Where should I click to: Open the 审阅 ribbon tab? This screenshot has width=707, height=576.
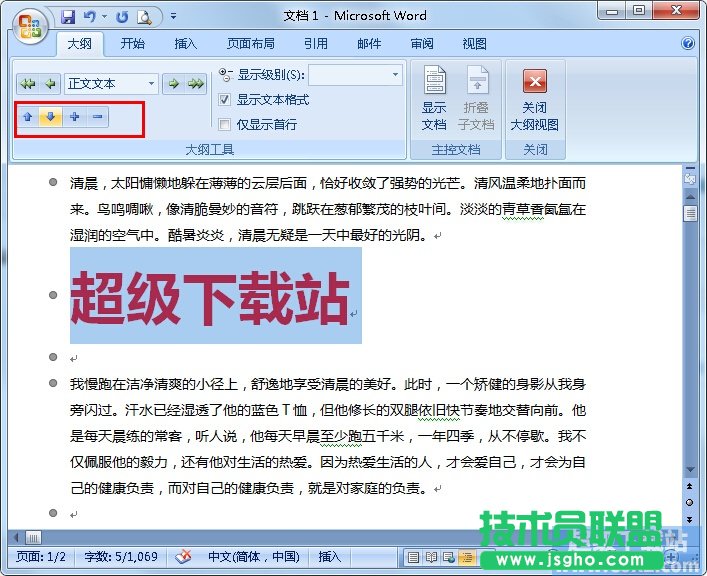click(422, 44)
